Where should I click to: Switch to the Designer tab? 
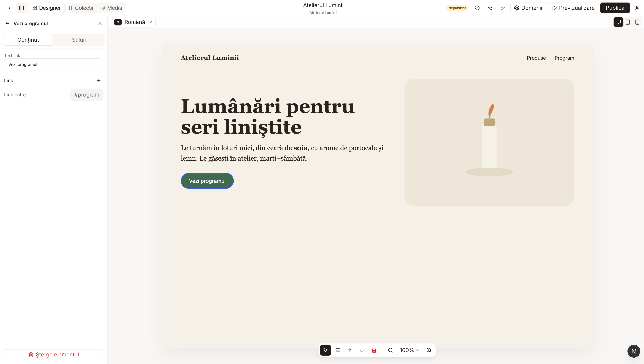tap(47, 8)
